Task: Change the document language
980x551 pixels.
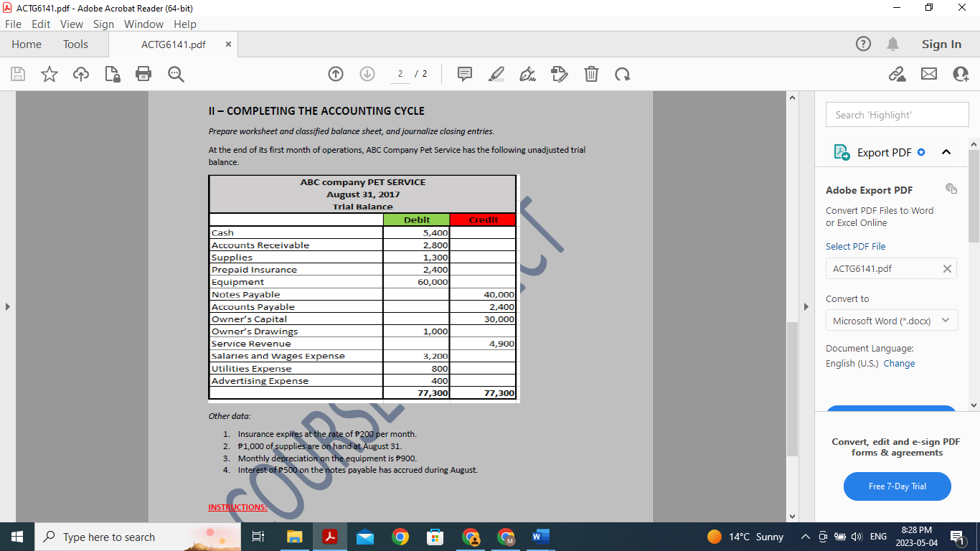Action: (899, 363)
